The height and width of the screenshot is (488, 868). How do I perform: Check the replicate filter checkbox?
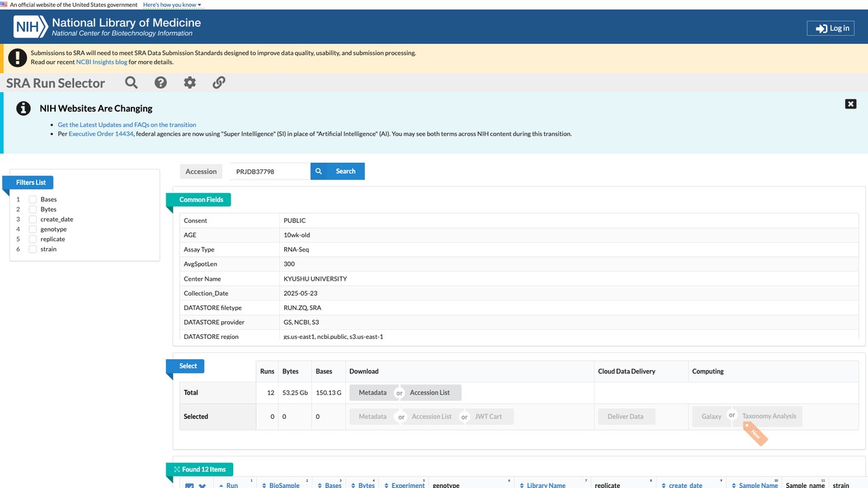pyautogui.click(x=33, y=239)
